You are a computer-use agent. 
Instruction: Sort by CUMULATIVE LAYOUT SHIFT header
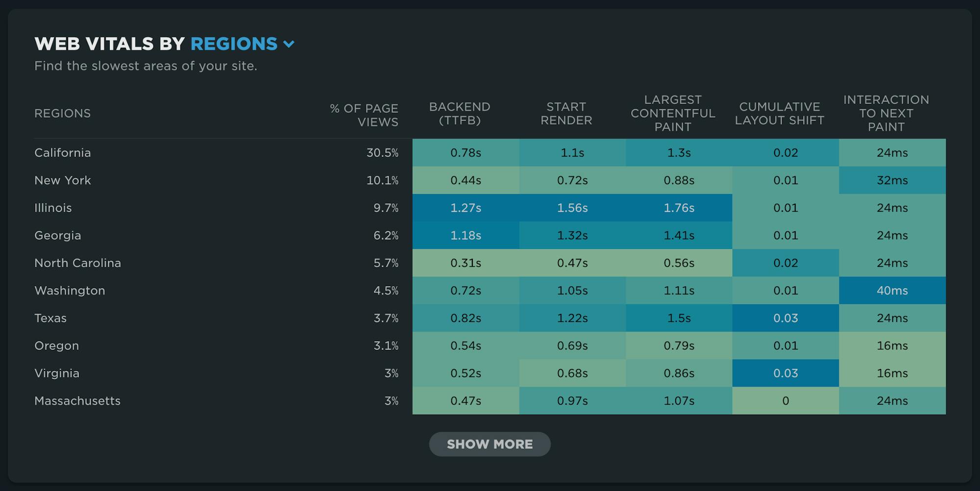tap(780, 113)
